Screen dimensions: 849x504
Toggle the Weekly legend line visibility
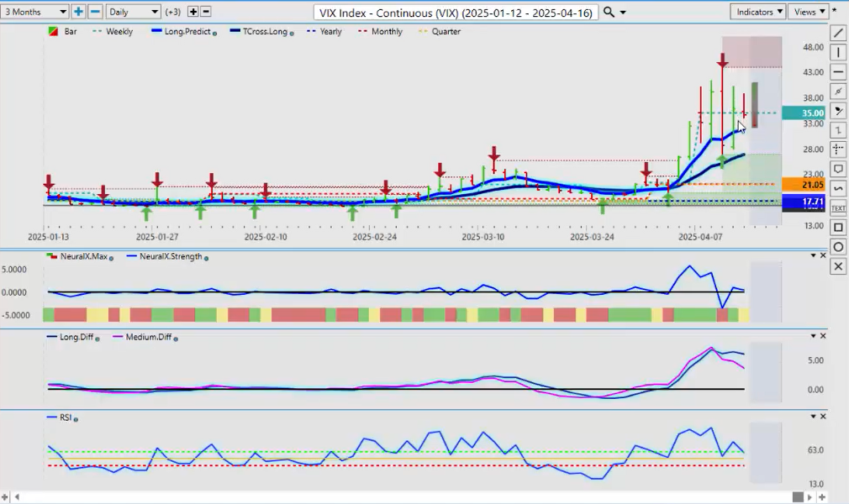click(113, 32)
